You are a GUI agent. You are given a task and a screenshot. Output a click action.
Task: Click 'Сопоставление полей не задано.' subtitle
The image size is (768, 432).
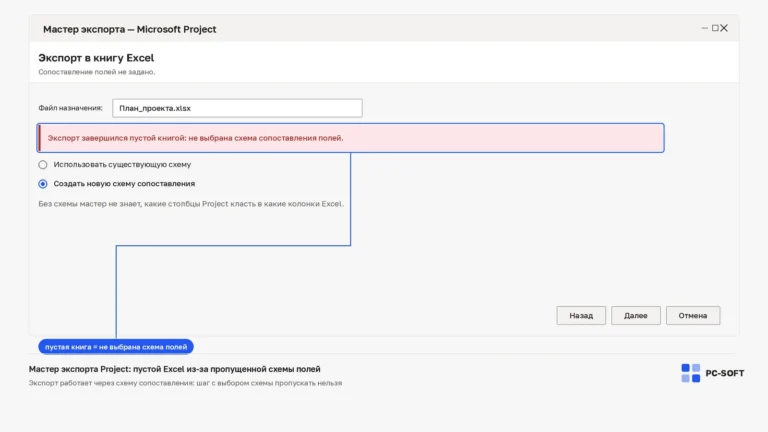click(96, 72)
